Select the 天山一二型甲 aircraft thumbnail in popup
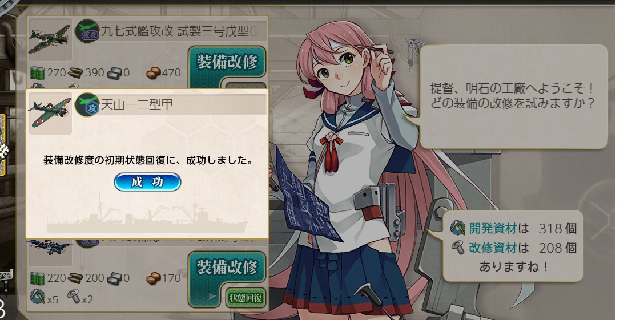This screenshot has width=644, height=320. [50, 113]
